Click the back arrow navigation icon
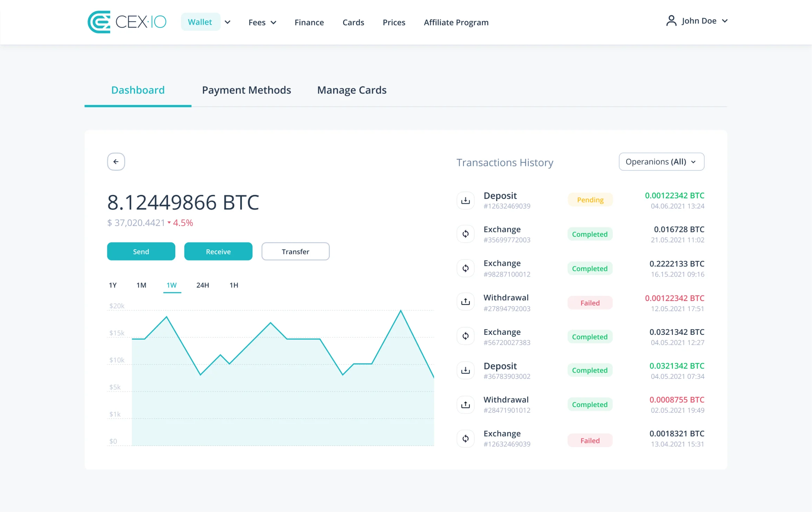This screenshot has height=512, width=812. click(116, 161)
